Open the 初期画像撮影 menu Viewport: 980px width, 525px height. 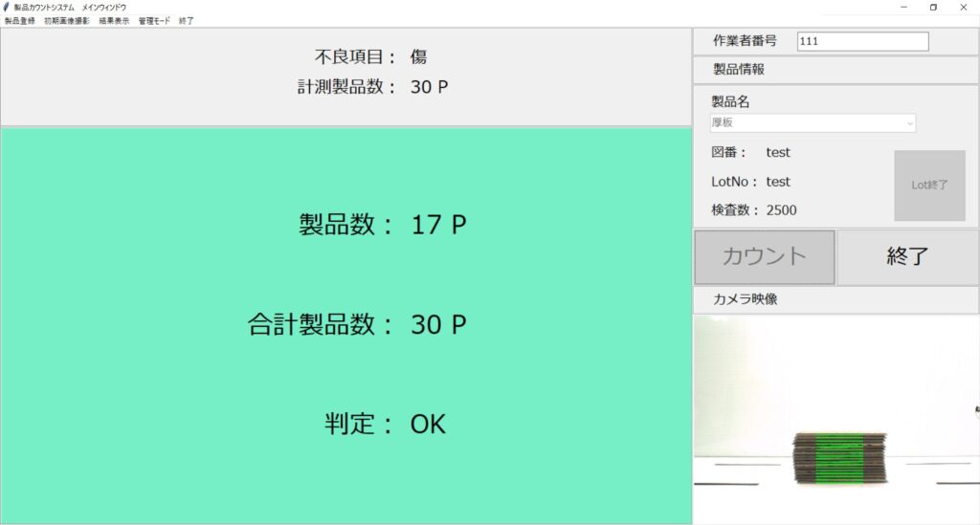coord(67,20)
